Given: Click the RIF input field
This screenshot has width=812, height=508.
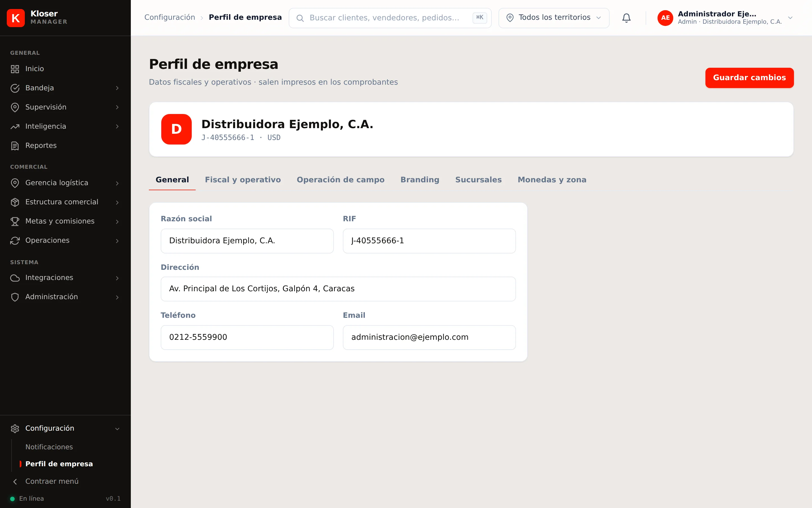Looking at the screenshot, I should (429, 240).
